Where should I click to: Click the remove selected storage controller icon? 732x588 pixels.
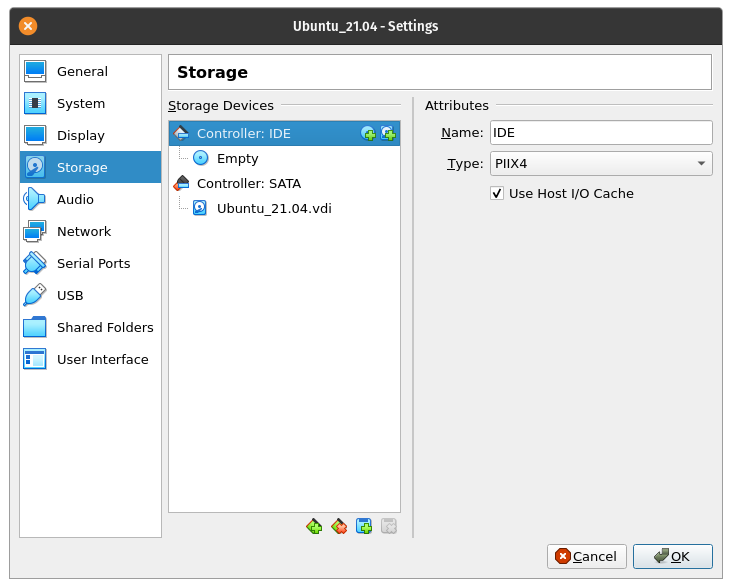[339, 526]
